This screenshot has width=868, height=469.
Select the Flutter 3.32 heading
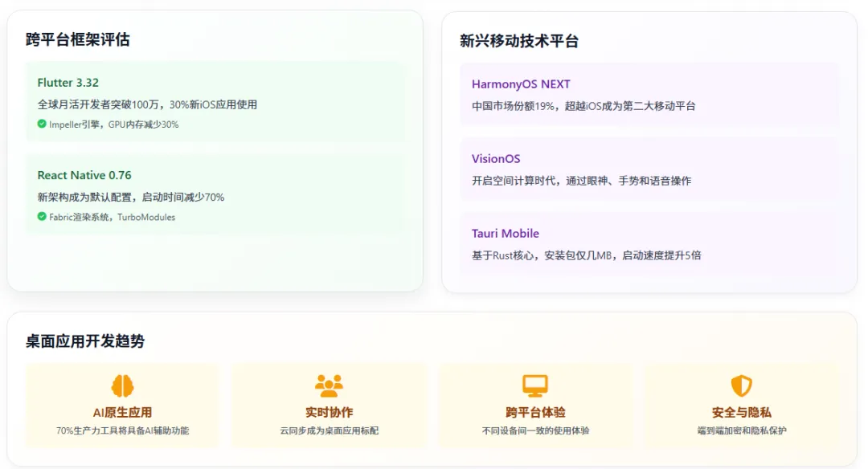pos(68,83)
